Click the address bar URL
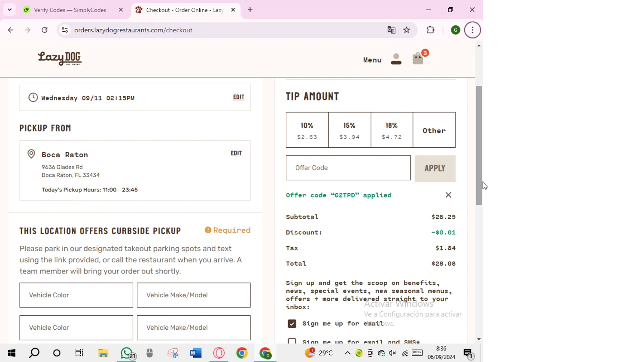Viewport: 644px width, 362px height. click(x=133, y=30)
